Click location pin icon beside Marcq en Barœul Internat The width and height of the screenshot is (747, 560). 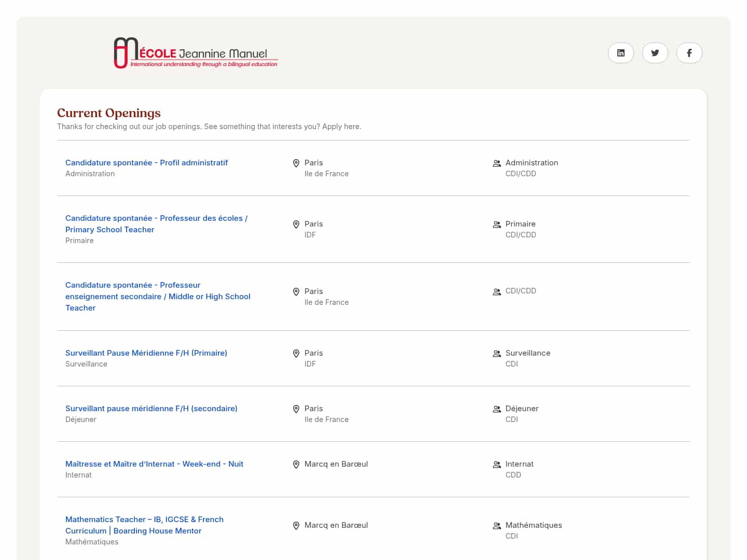coord(296,465)
